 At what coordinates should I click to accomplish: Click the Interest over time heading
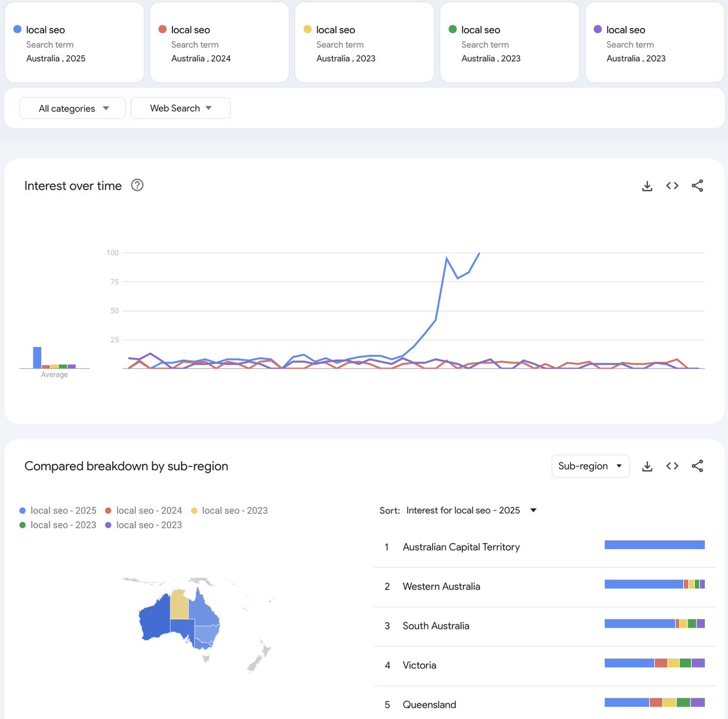(x=73, y=186)
